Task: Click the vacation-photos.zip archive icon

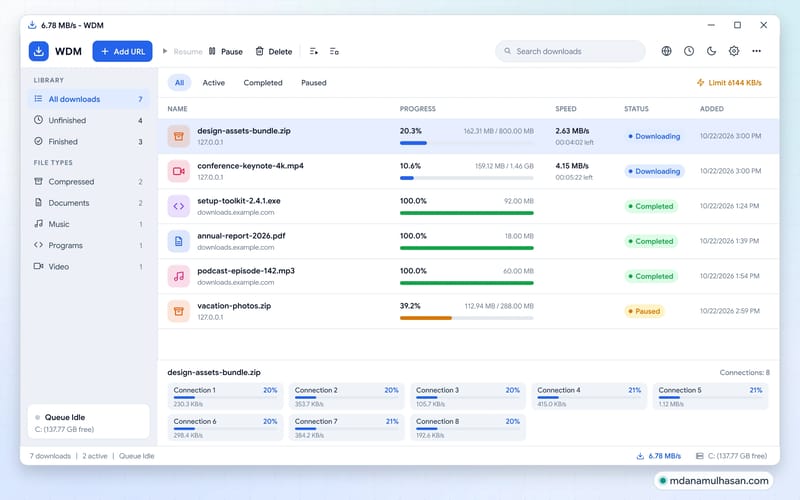Action: pyautogui.click(x=179, y=311)
